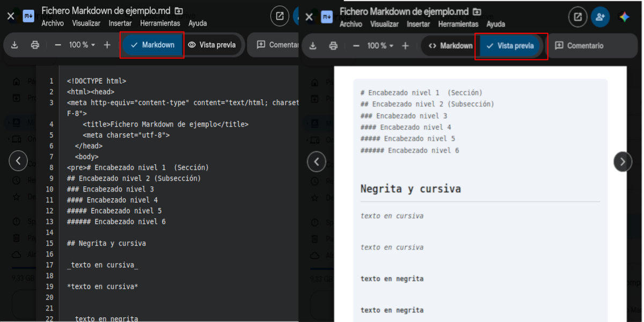Screen dimensions: 644x322
Task: Open Archivo menu in left-hand window
Action: pos(53,24)
